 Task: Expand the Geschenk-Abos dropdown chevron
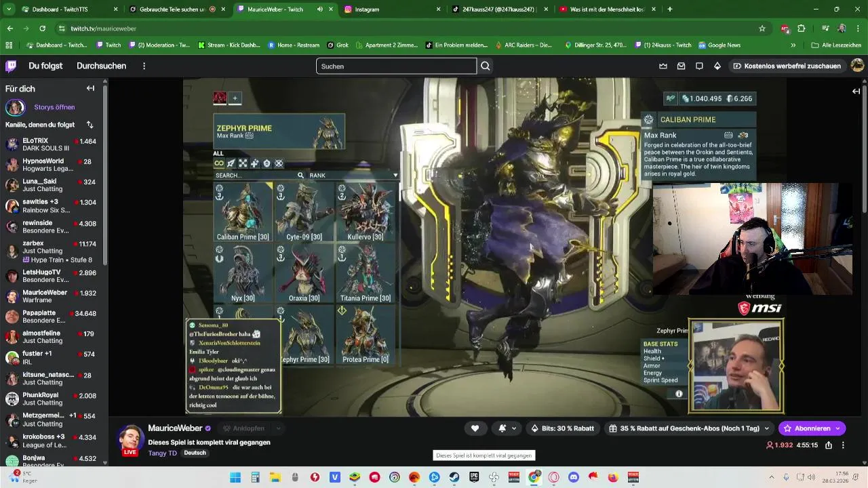(x=767, y=428)
